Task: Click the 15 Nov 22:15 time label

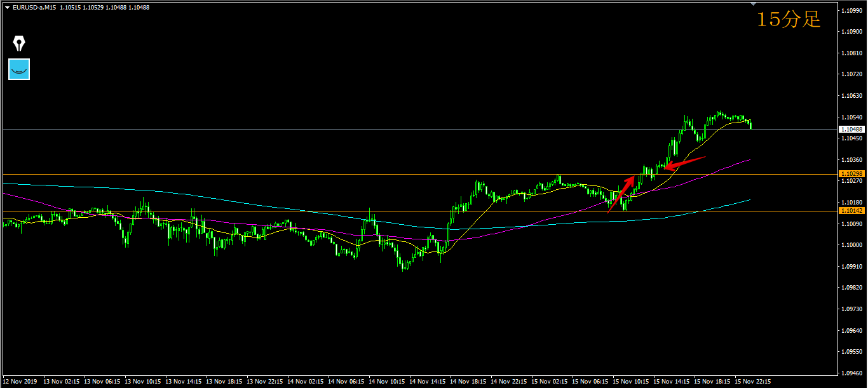Action: [x=752, y=382]
